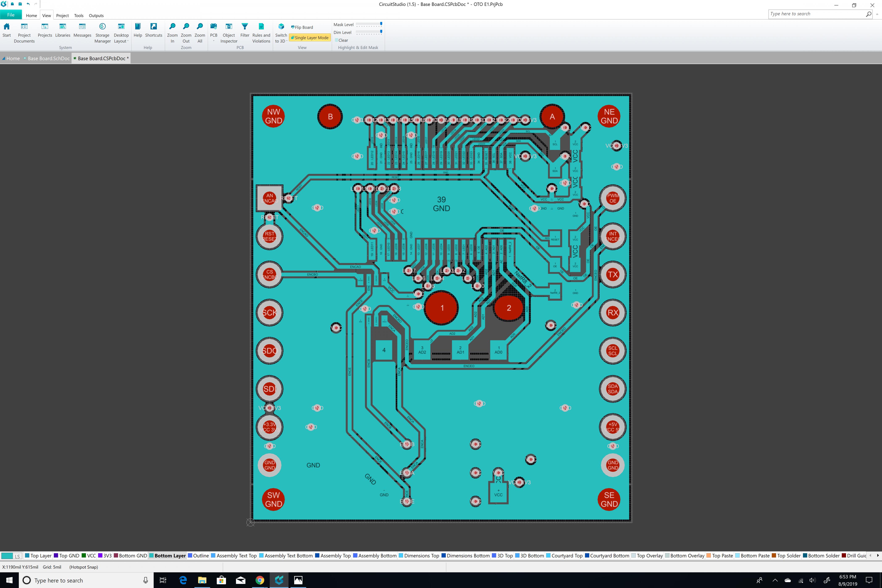
Task: Select the Bottom GND layer tab
Action: pyautogui.click(x=130, y=556)
